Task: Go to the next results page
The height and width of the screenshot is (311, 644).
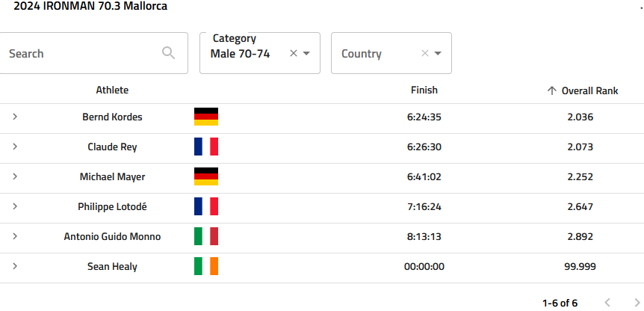Action: (x=637, y=303)
